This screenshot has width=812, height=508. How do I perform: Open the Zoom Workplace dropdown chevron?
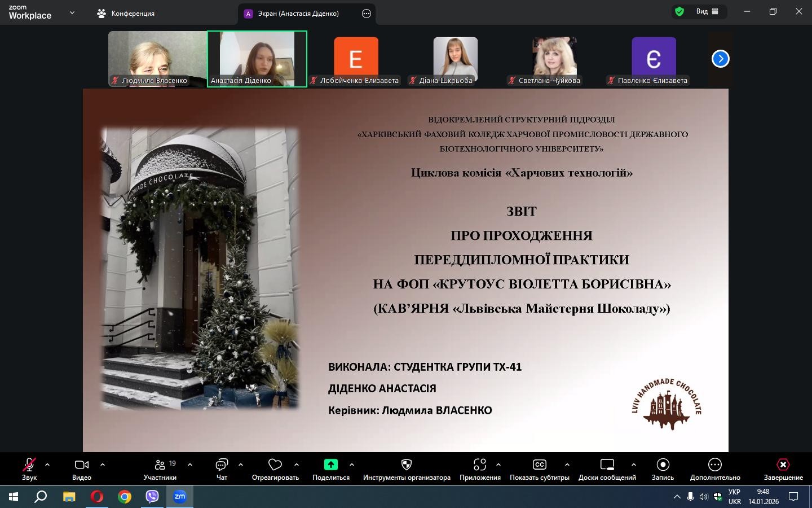[x=72, y=12]
